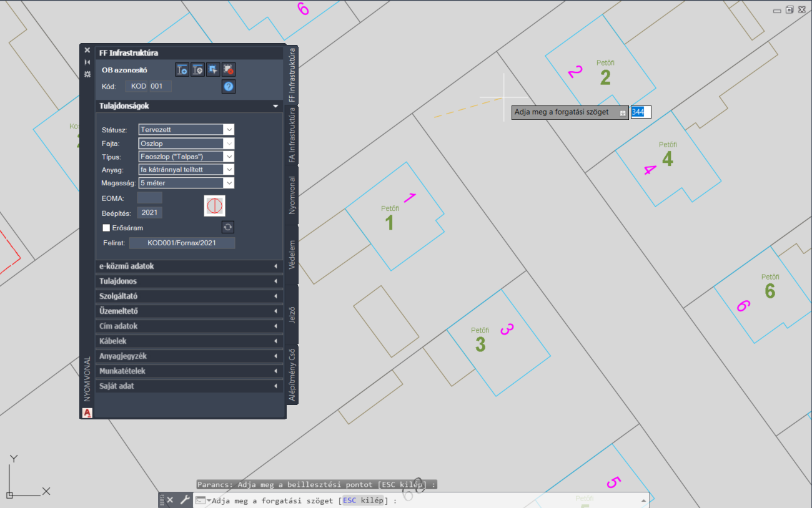812x508 pixels.
Task: Click the Felirat KOD001/Fornax/2021 field
Action: point(182,243)
